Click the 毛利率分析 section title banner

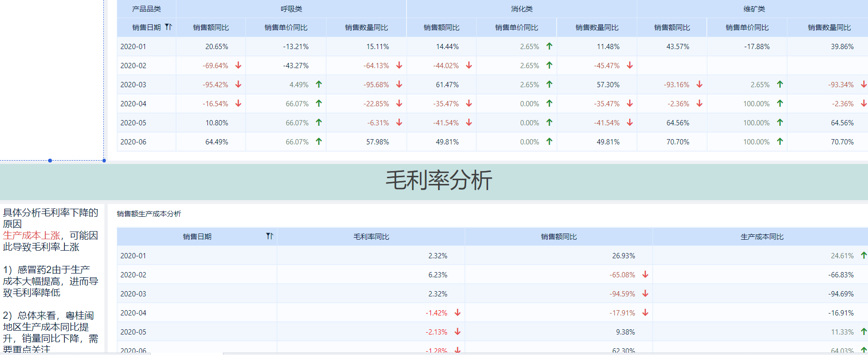pyautogui.click(x=439, y=181)
